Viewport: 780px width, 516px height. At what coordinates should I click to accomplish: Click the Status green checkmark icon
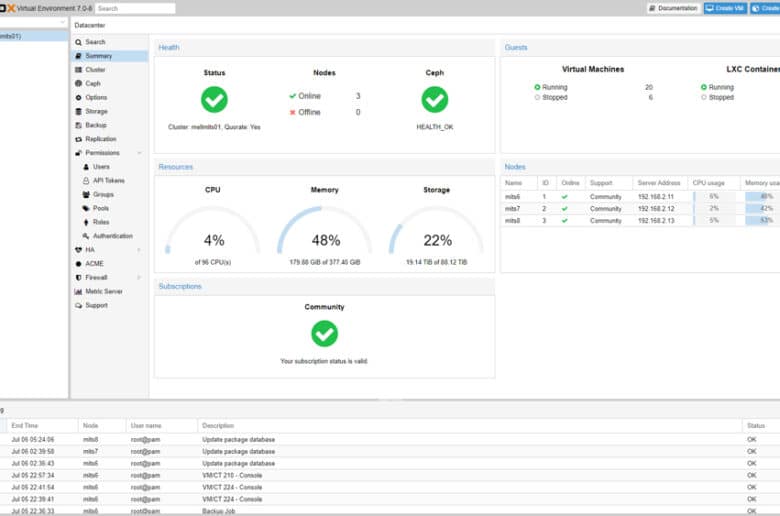214,100
